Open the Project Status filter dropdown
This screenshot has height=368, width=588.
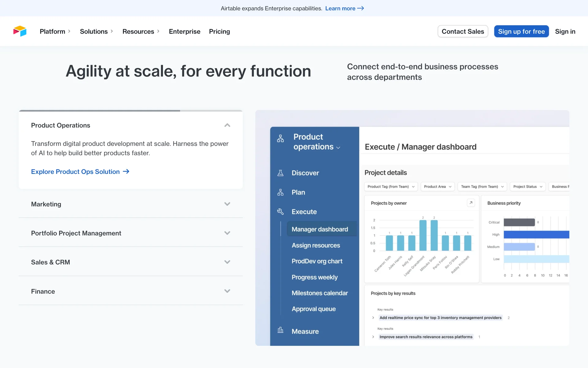(x=527, y=186)
